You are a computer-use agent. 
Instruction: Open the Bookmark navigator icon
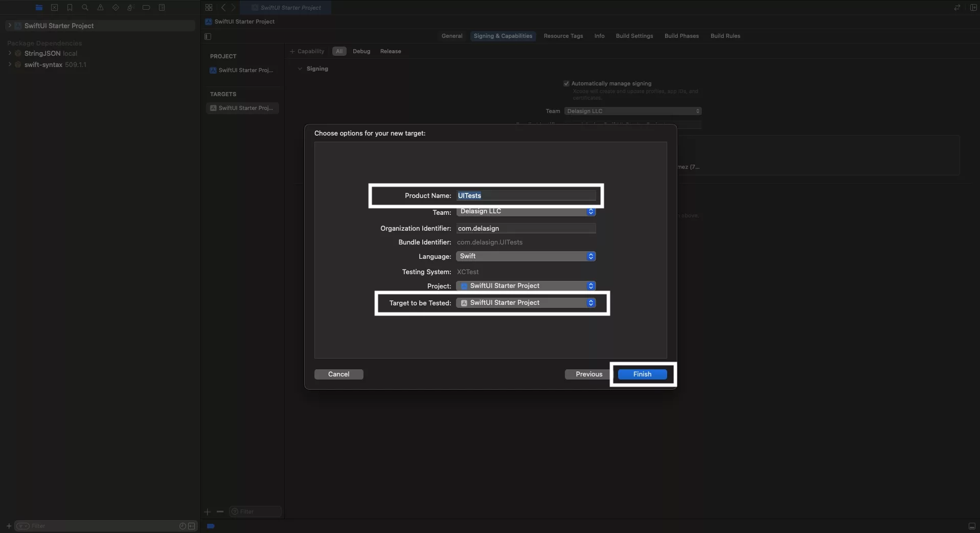pyautogui.click(x=70, y=8)
